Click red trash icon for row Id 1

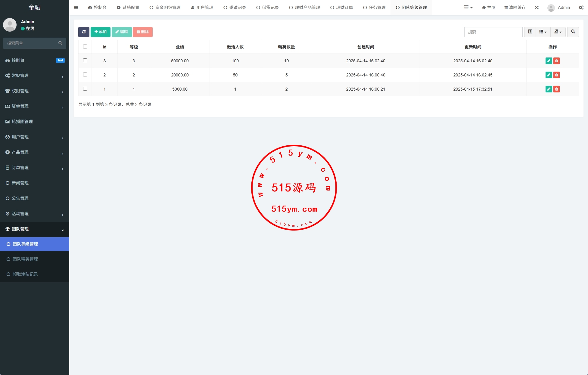coord(556,89)
